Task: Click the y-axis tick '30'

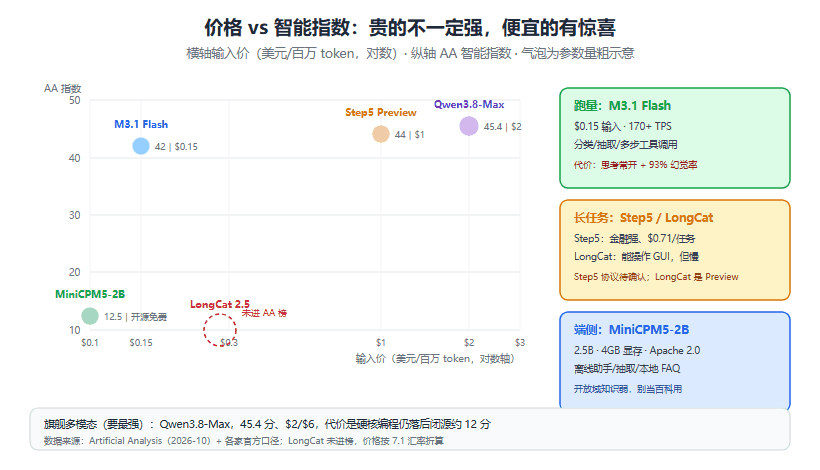Action: tap(75, 215)
